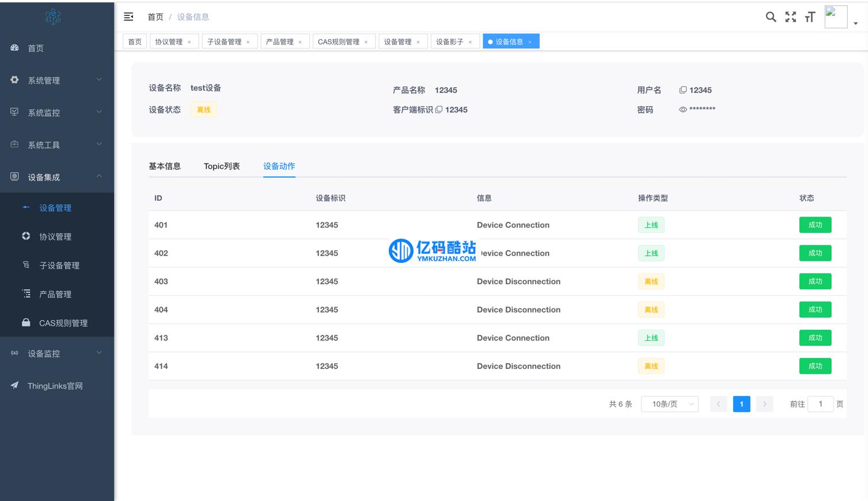Click pagination page 1 button
The image size is (868, 501).
click(x=742, y=404)
